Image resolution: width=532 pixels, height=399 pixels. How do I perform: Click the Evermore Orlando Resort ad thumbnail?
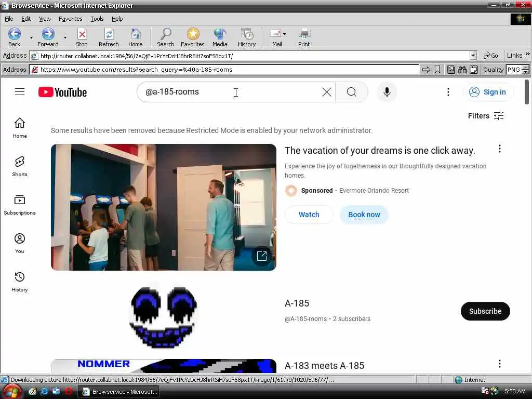tap(164, 207)
